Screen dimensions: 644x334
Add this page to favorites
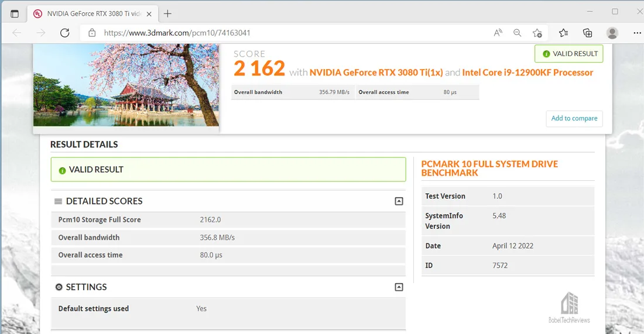(537, 33)
